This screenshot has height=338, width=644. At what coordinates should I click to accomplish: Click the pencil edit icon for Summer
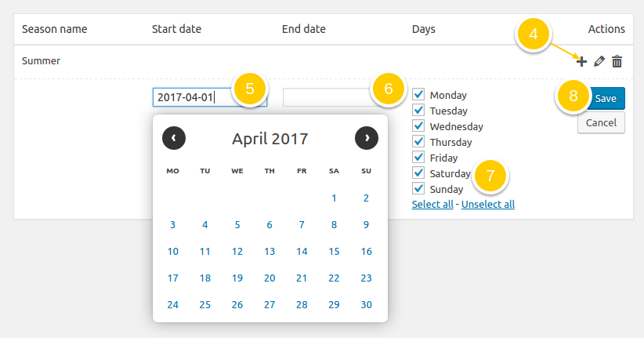599,61
